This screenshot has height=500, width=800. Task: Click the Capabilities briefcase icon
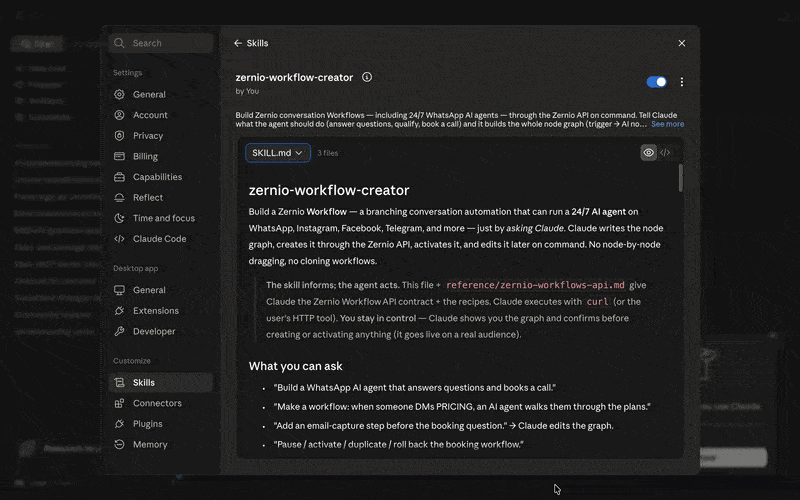pos(119,177)
